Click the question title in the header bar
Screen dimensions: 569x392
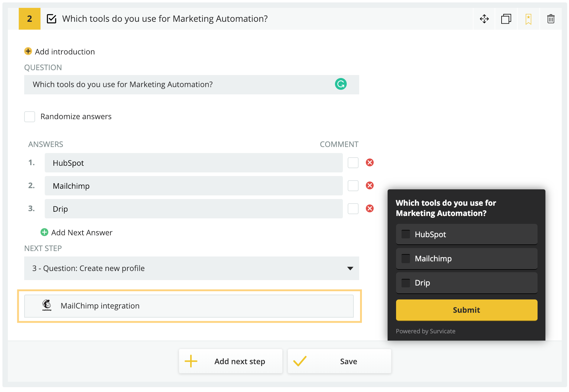(165, 19)
